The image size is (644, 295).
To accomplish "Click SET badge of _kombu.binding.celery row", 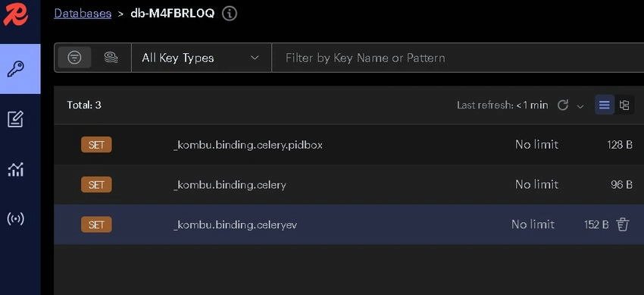I will tap(96, 185).
